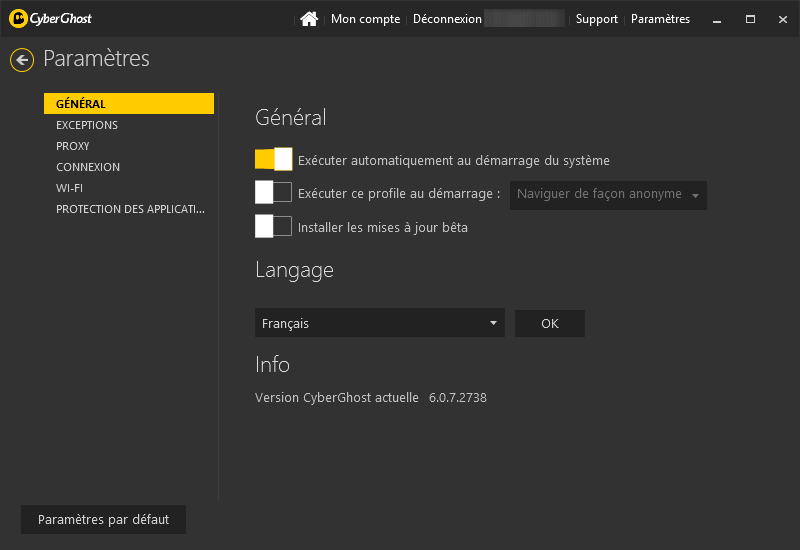Enable run this profile at startup switch
This screenshot has height=550, width=800.
click(273, 192)
